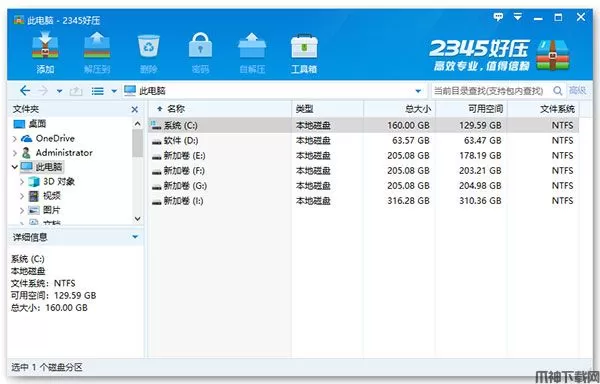Expand the 图片 tree node
The width and height of the screenshot is (600, 384).
pos(22,210)
